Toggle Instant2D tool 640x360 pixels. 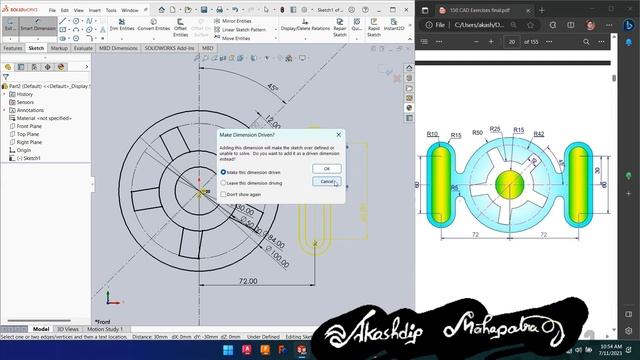point(394,24)
